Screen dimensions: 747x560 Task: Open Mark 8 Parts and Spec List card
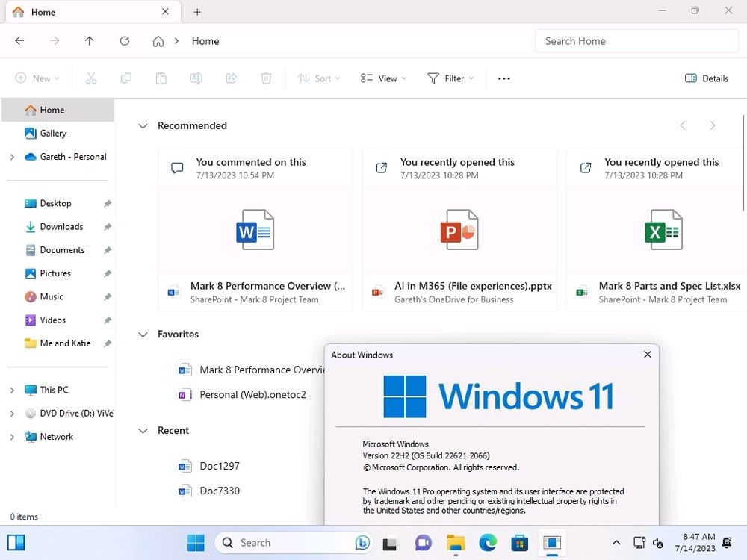(657, 229)
